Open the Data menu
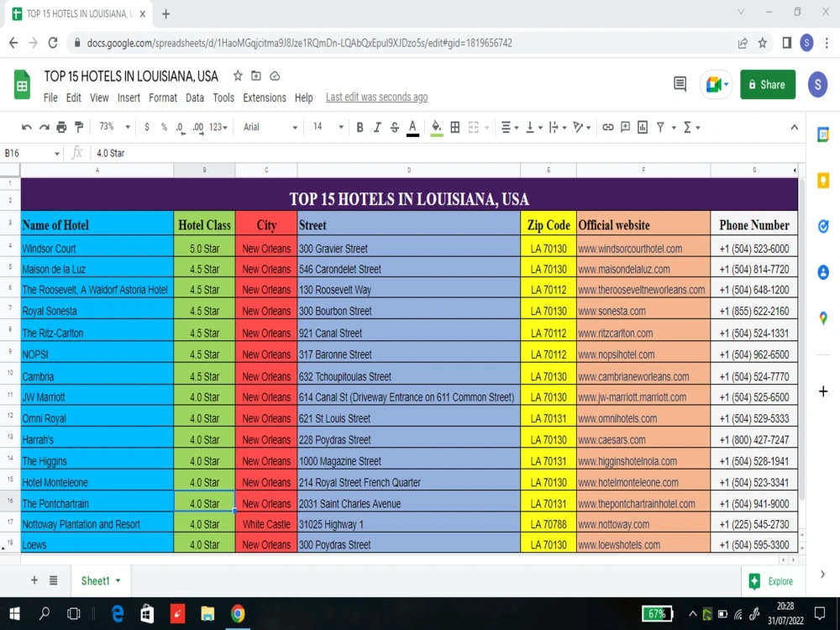This screenshot has width=840, height=630. [x=195, y=97]
